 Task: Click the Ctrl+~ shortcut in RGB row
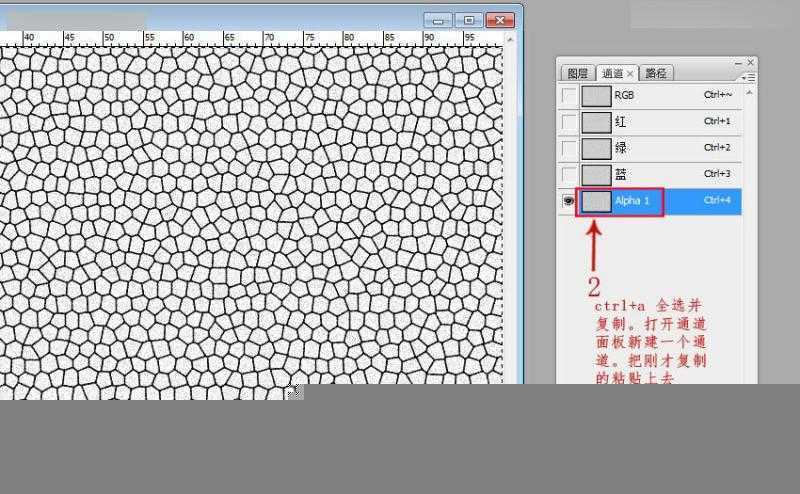718,95
